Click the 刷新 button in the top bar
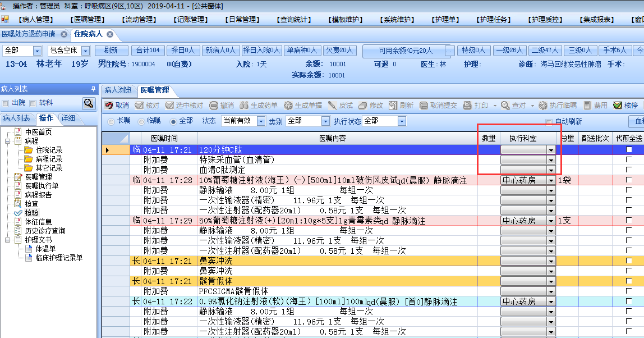 pyautogui.click(x=111, y=50)
